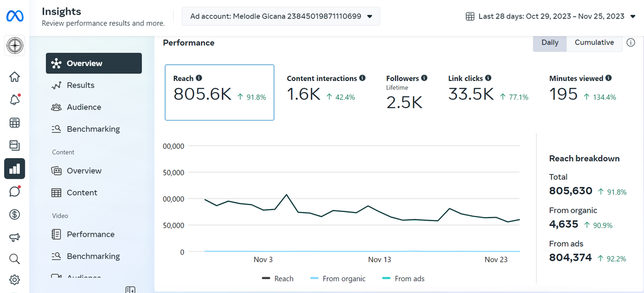Open the inbox chat bubble icon
Image resolution: width=644 pixels, height=293 pixels.
pyautogui.click(x=14, y=191)
